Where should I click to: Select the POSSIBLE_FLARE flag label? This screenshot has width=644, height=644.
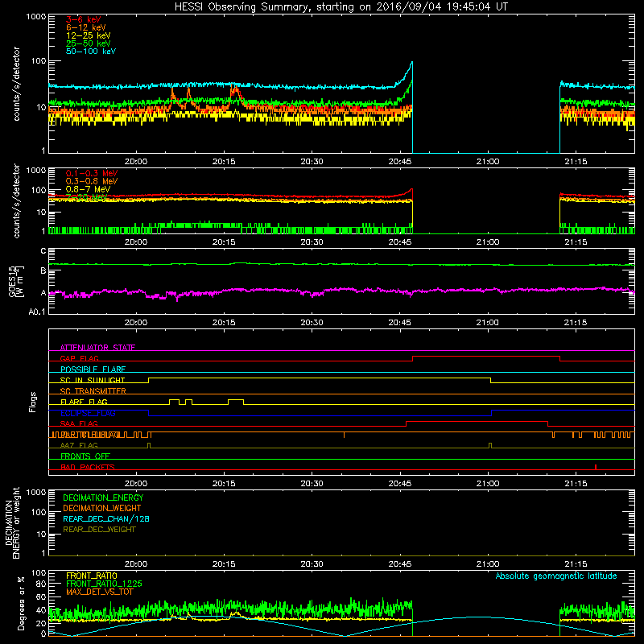(x=93, y=369)
